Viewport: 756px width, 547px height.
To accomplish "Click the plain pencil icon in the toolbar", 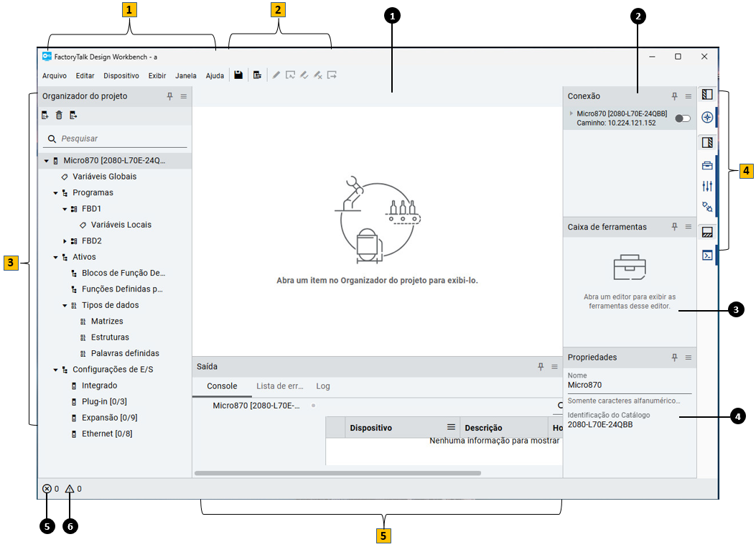I will (276, 75).
